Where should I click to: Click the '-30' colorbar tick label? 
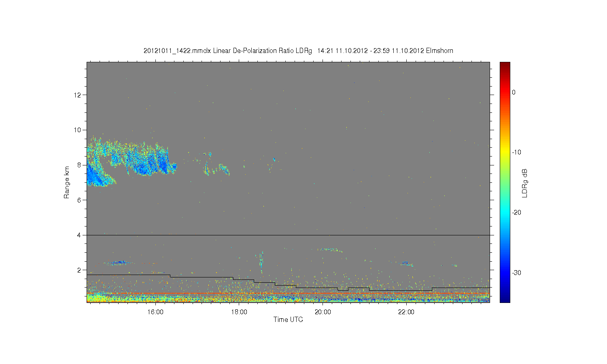point(516,273)
